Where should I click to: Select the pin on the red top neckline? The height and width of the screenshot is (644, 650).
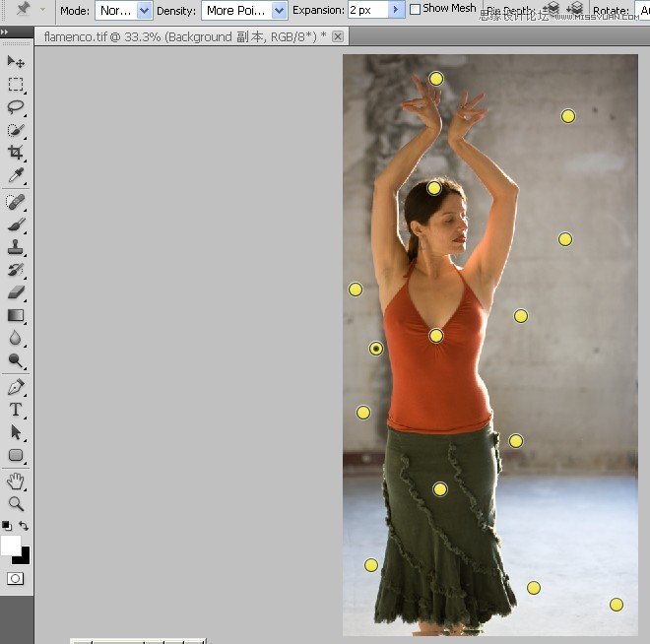[436, 335]
